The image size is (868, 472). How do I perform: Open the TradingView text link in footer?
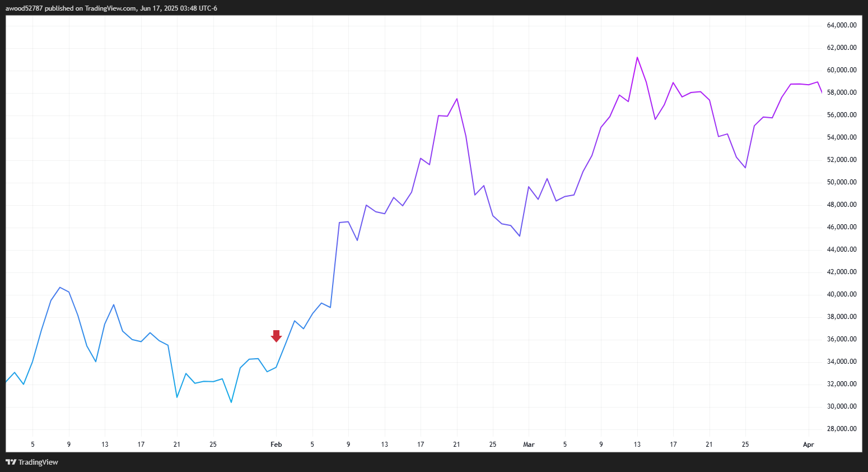[x=38, y=462]
